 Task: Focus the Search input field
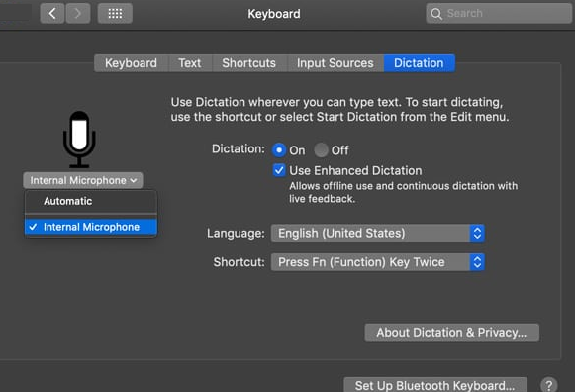(x=499, y=13)
